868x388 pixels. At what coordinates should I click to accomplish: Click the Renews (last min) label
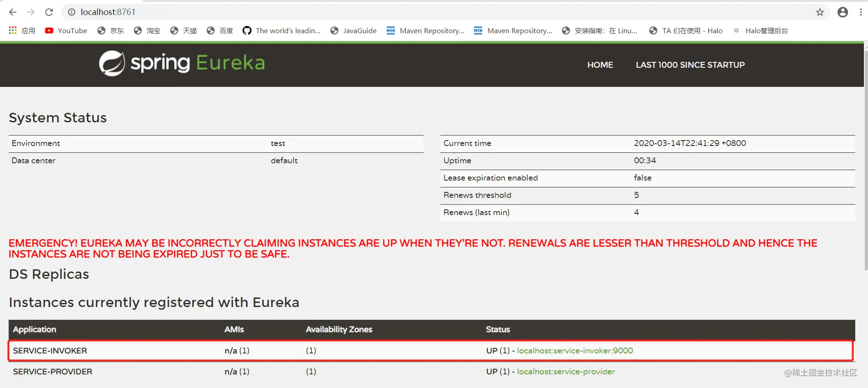click(476, 212)
